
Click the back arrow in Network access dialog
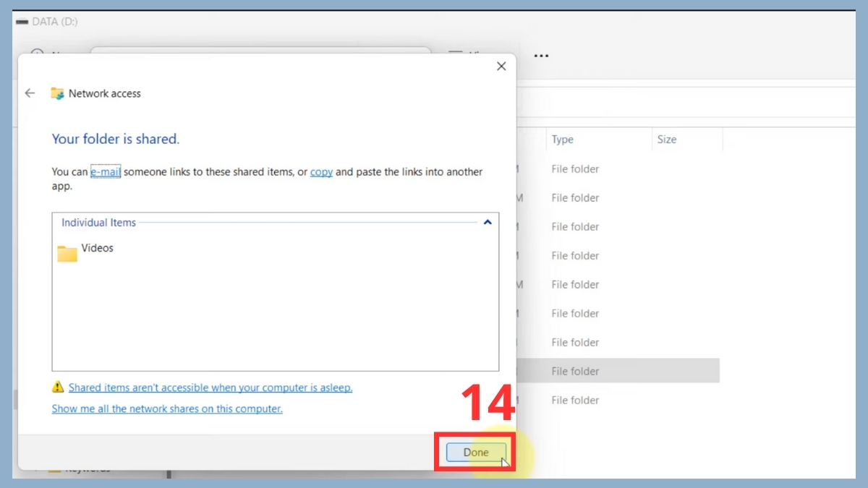point(30,93)
